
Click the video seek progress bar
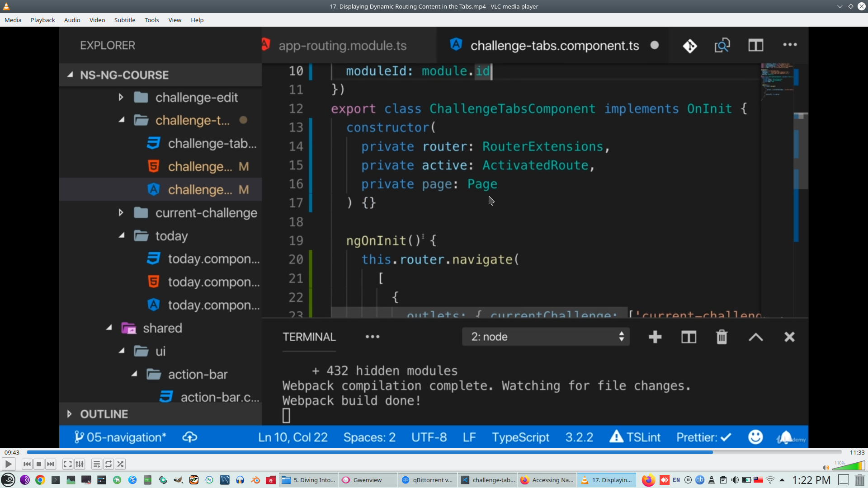(x=434, y=452)
